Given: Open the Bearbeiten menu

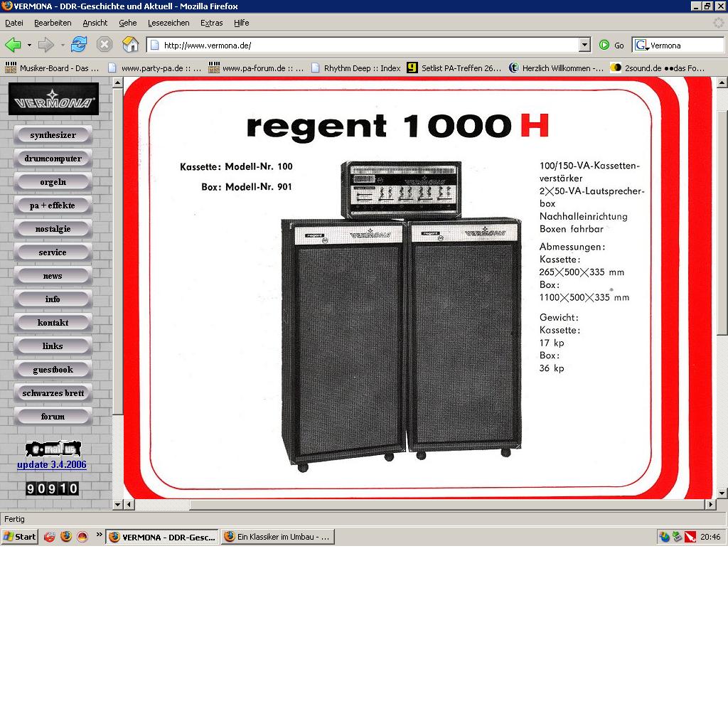Looking at the screenshot, I should point(53,23).
